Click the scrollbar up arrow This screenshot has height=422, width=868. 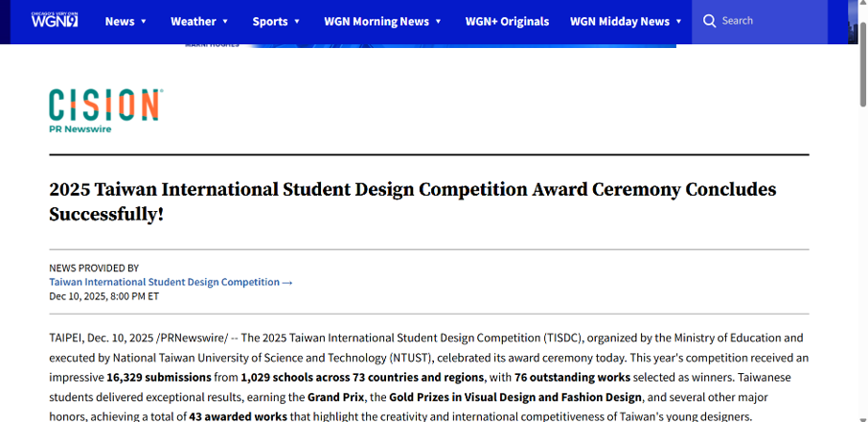pos(860,6)
